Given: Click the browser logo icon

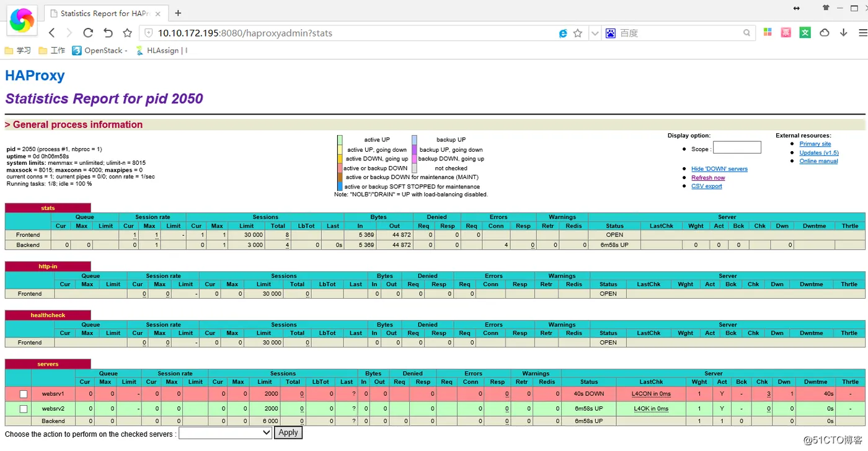Looking at the screenshot, I should (22, 20).
